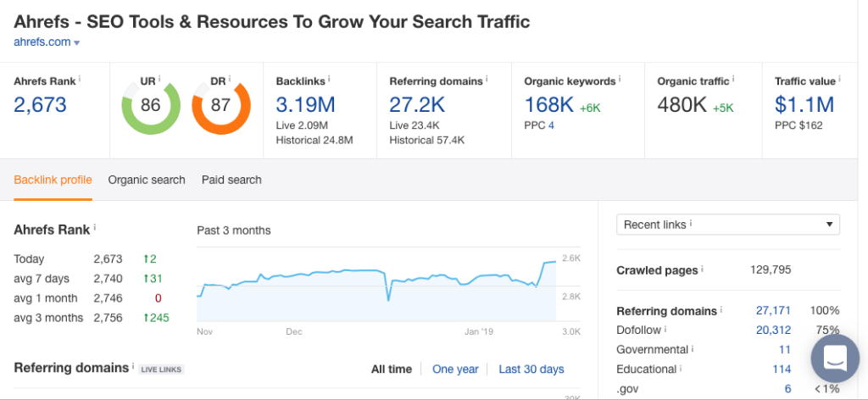Viewport: 868px width, 400px height.
Task: Open the UR 86 donut gauge
Action: [x=151, y=105]
